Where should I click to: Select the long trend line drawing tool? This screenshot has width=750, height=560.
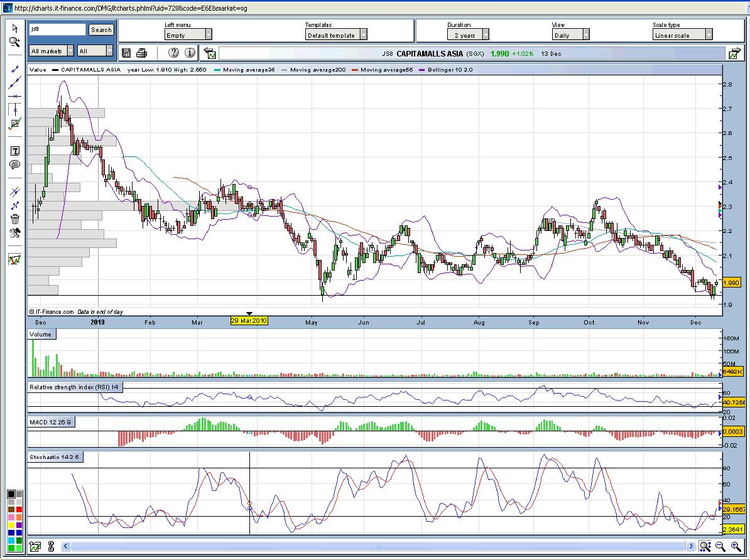pyautogui.click(x=15, y=83)
